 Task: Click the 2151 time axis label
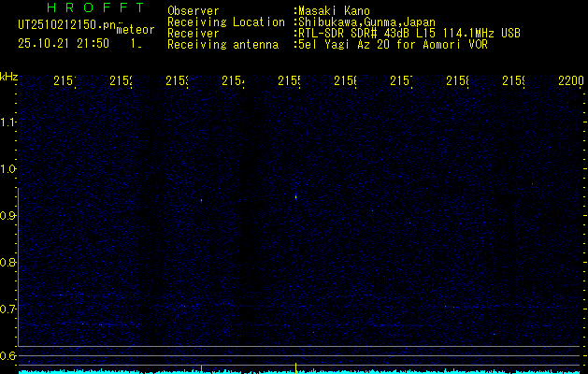coord(65,80)
